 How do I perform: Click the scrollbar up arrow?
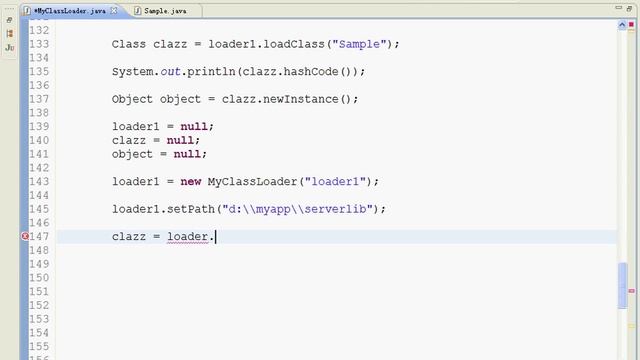point(622,25)
